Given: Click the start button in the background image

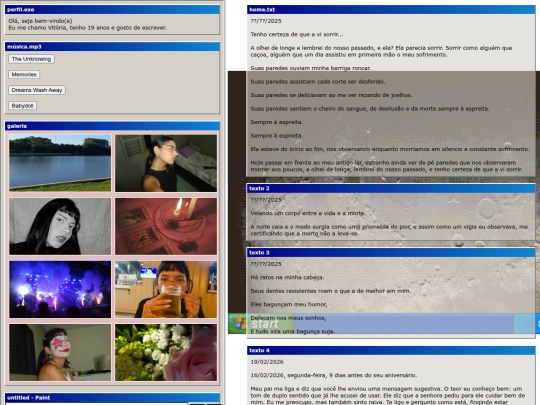Looking at the screenshot, I should pyautogui.click(x=262, y=324).
